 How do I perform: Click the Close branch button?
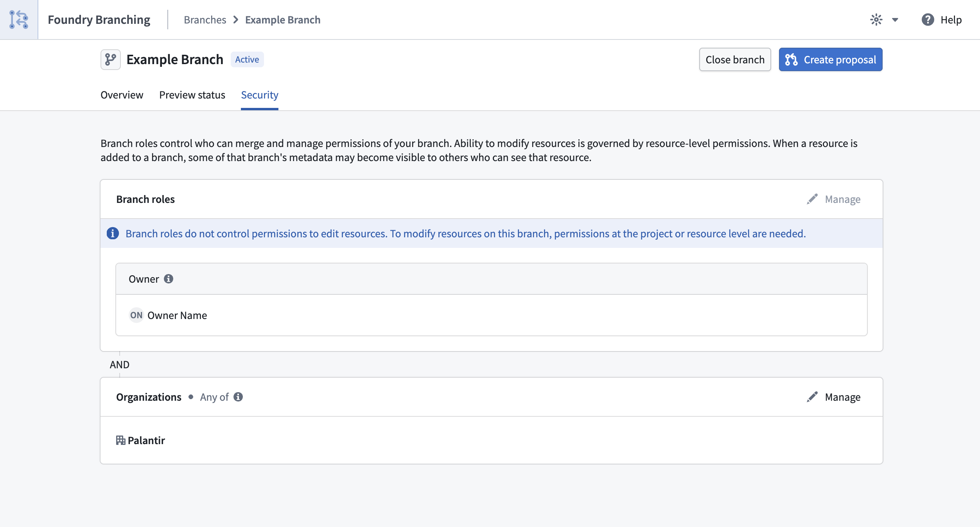tap(735, 59)
